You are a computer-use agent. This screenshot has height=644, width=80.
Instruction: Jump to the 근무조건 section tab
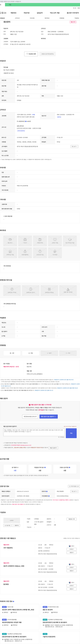click(17, 18)
